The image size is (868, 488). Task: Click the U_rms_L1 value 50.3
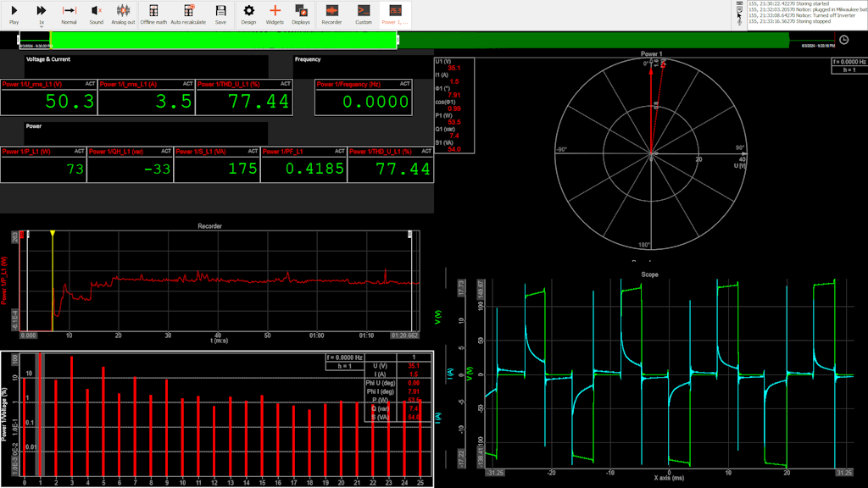[70, 102]
